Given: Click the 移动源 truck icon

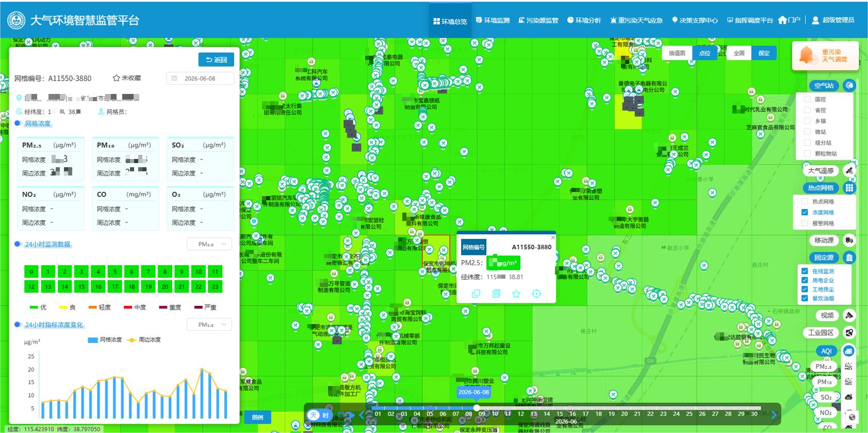Looking at the screenshot, I should [x=849, y=240].
